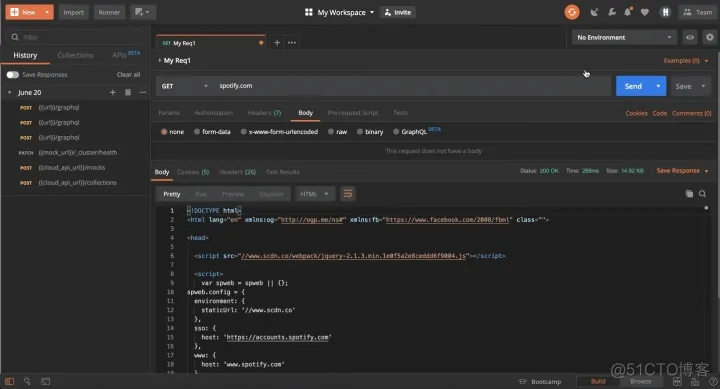The width and height of the screenshot is (720, 389).
Task: Open find and replace in status bar
Action: coord(27,381)
